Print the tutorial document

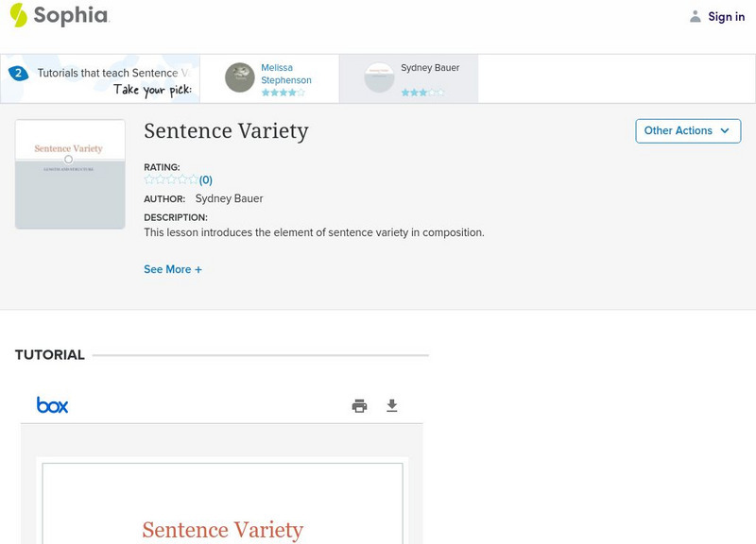(x=359, y=406)
